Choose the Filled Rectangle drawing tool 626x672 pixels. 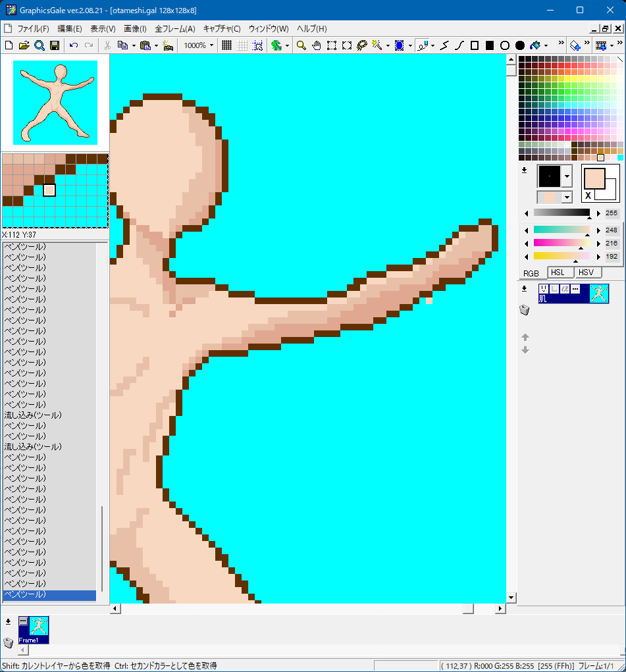click(489, 45)
